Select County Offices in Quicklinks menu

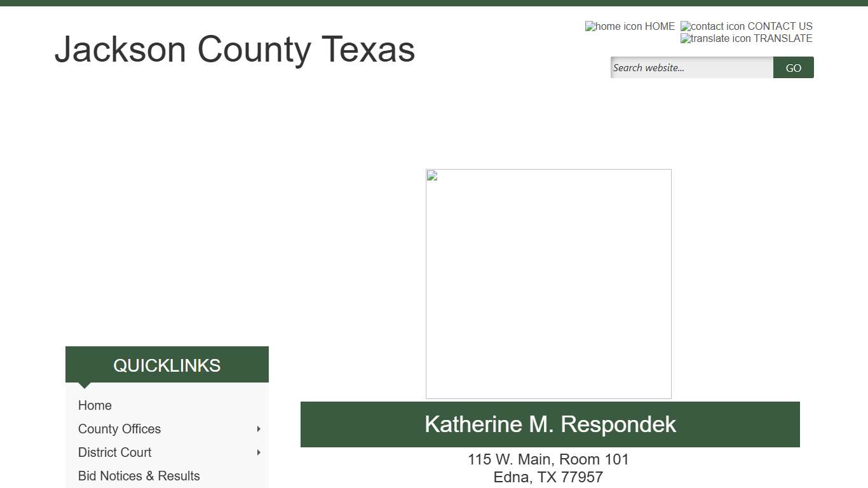coord(119,429)
